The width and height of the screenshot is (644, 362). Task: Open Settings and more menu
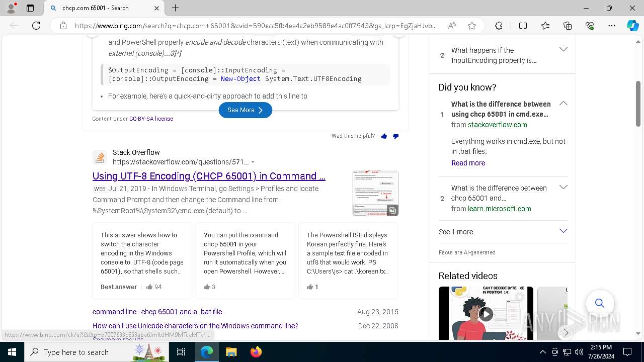tap(612, 26)
